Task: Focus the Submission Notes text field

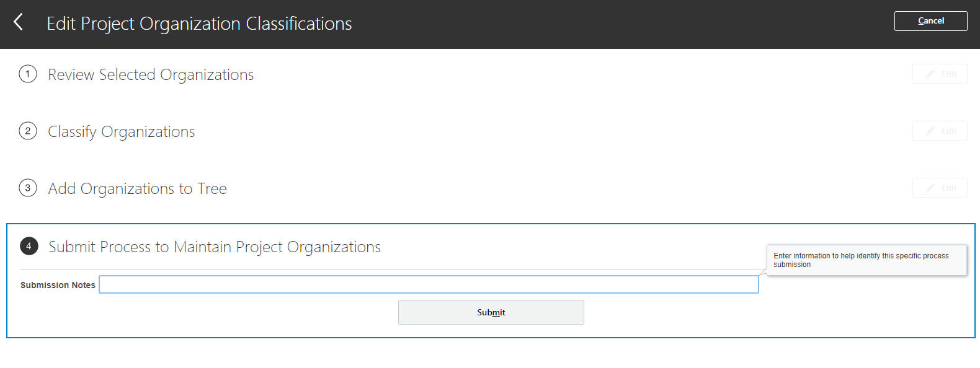Action: tap(428, 284)
